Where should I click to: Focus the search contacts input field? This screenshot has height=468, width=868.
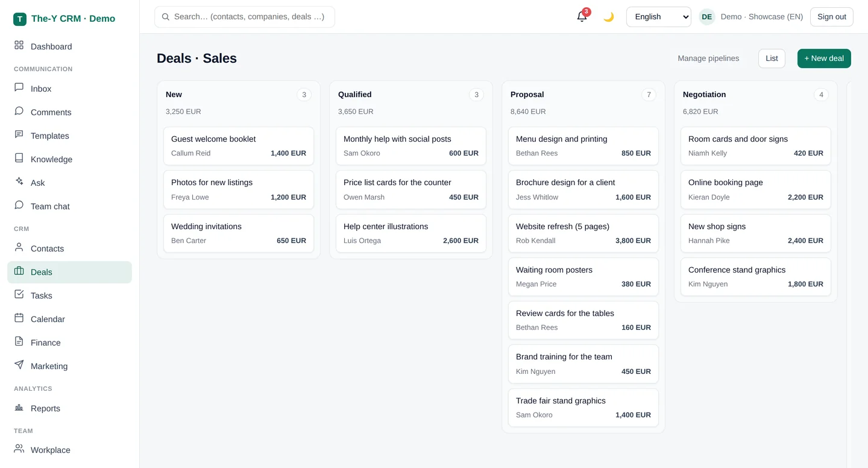(x=245, y=17)
